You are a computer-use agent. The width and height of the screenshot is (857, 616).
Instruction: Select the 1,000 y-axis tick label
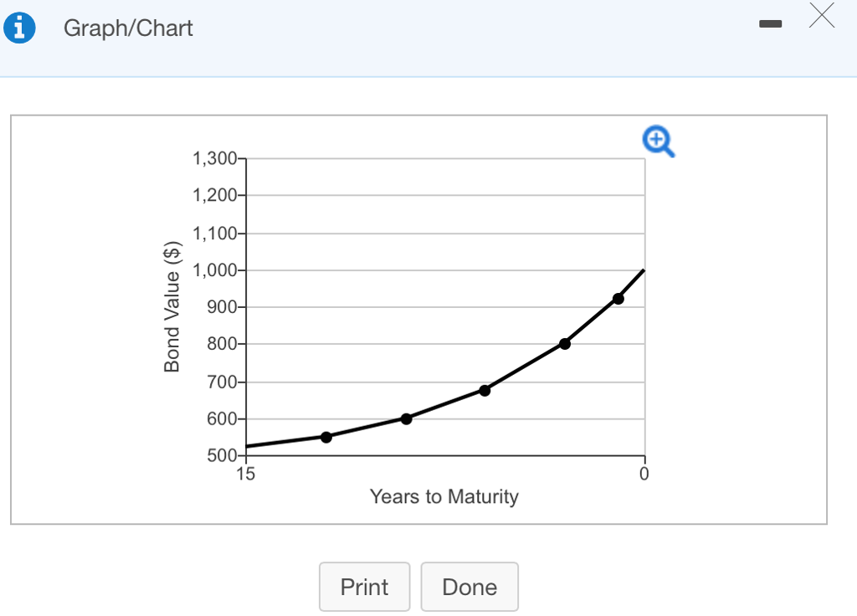pyautogui.click(x=215, y=270)
